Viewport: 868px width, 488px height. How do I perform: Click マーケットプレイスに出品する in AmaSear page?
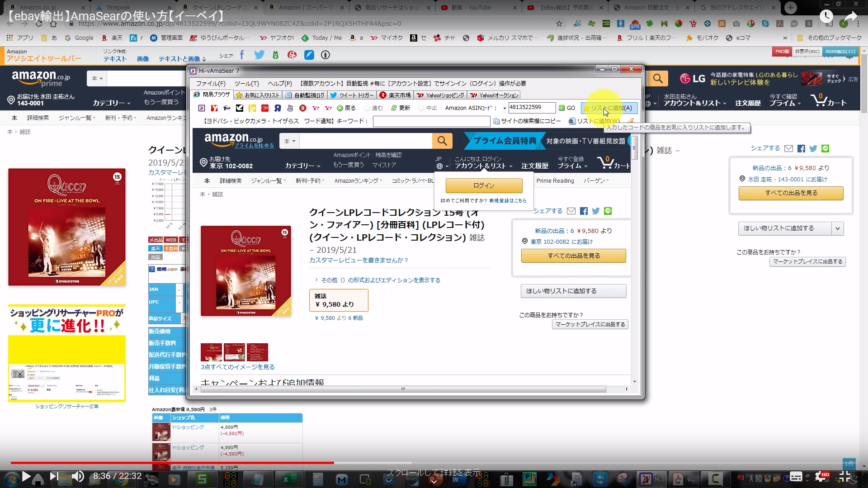pos(590,324)
